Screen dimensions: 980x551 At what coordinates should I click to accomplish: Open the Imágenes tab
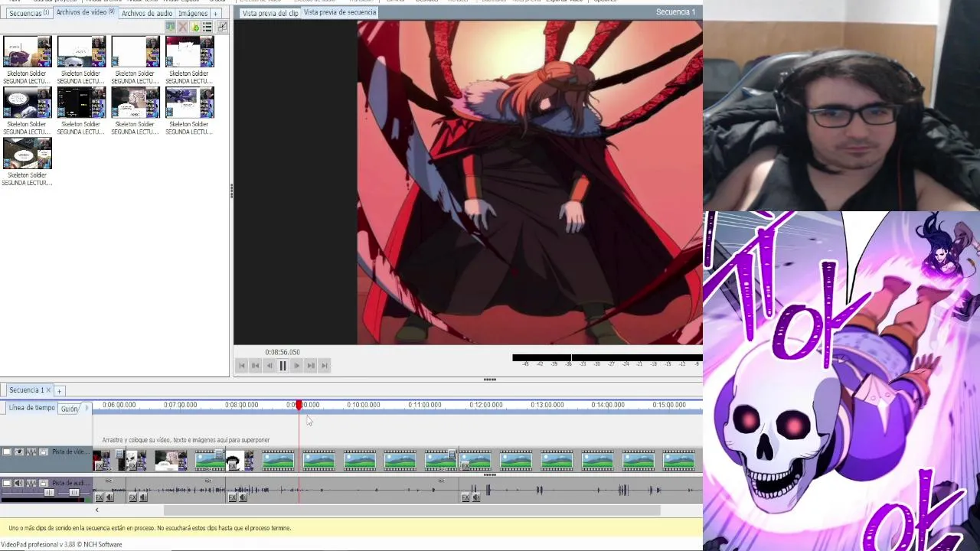(x=193, y=13)
